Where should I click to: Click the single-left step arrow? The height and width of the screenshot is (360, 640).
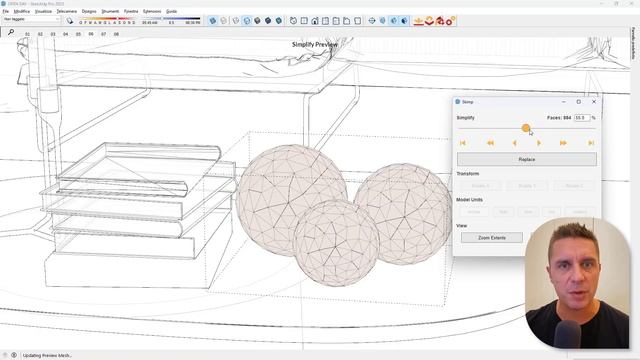click(x=514, y=143)
